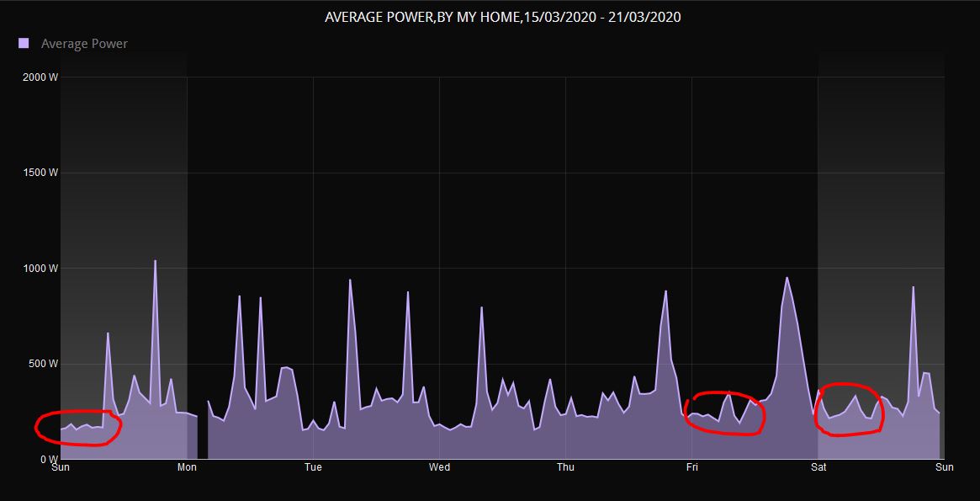Image resolution: width=980 pixels, height=501 pixels.
Task: Click the 1000 W y-axis label
Action: click(x=40, y=269)
